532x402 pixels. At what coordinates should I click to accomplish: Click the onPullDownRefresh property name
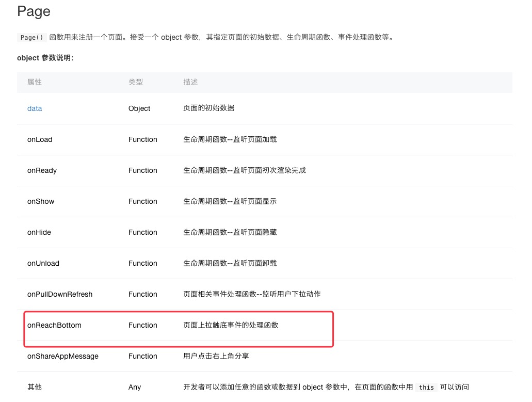60,295
